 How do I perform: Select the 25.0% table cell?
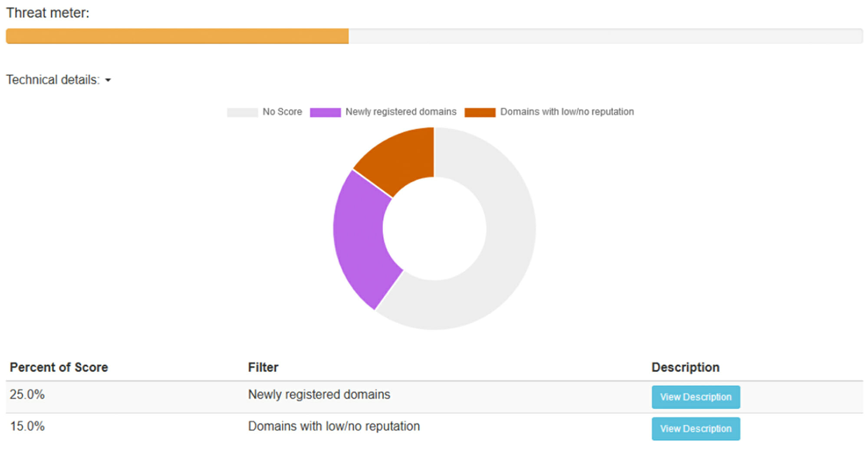(27, 394)
